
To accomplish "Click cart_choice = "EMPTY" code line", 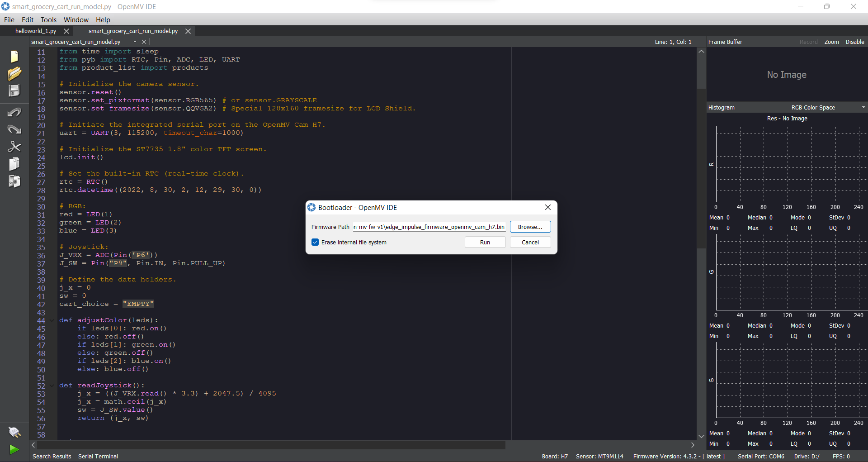I will tap(107, 304).
